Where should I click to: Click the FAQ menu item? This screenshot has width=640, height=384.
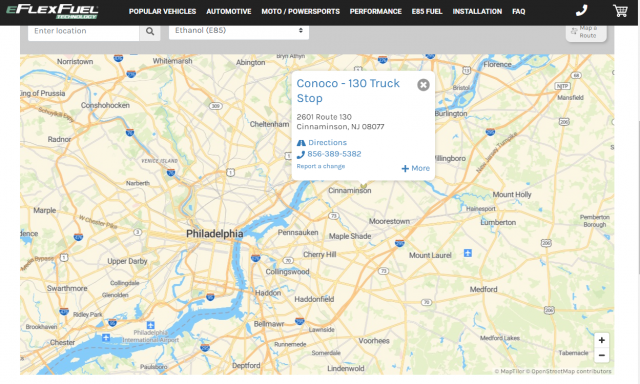(519, 11)
